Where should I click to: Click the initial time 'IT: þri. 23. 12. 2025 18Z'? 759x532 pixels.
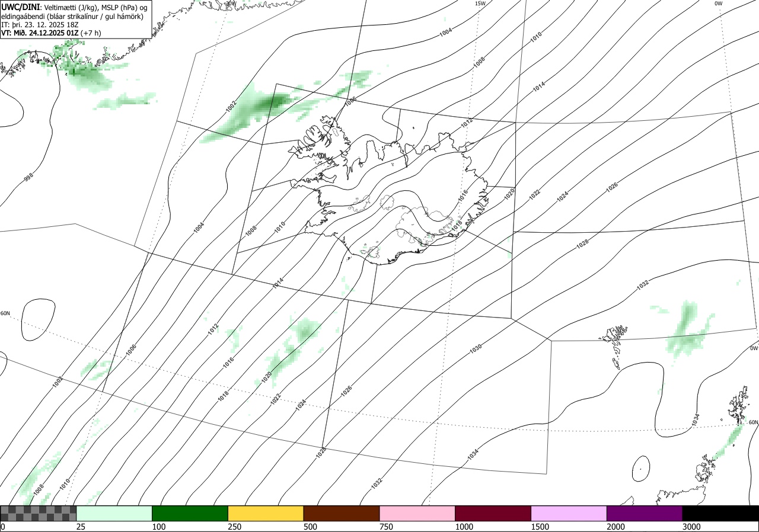pyautogui.click(x=40, y=25)
